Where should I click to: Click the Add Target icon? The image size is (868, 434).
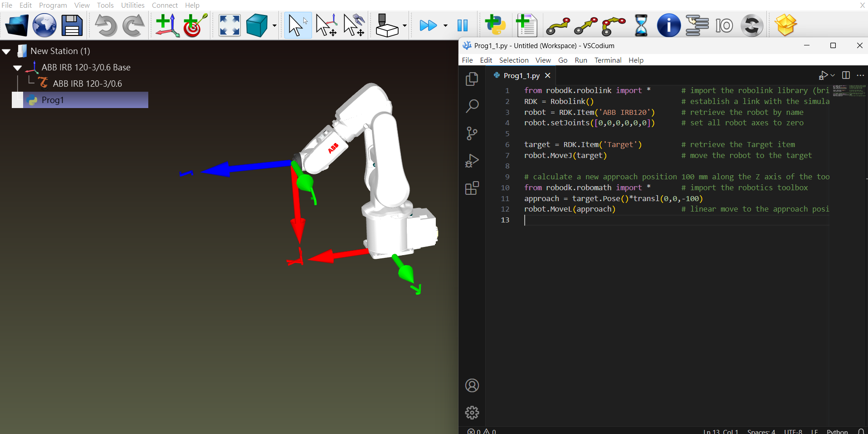click(195, 25)
